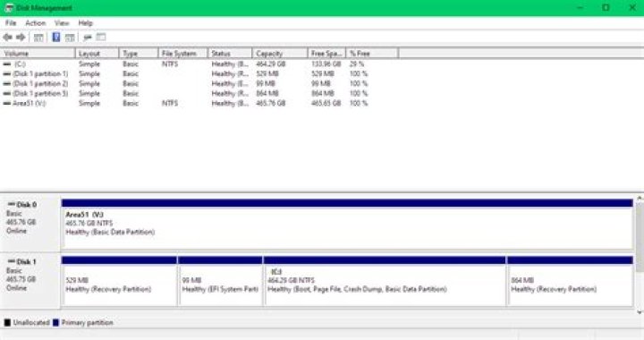Click the drive icon beside (C:) volume row
The width and height of the screenshot is (644, 340).
(x=7, y=64)
